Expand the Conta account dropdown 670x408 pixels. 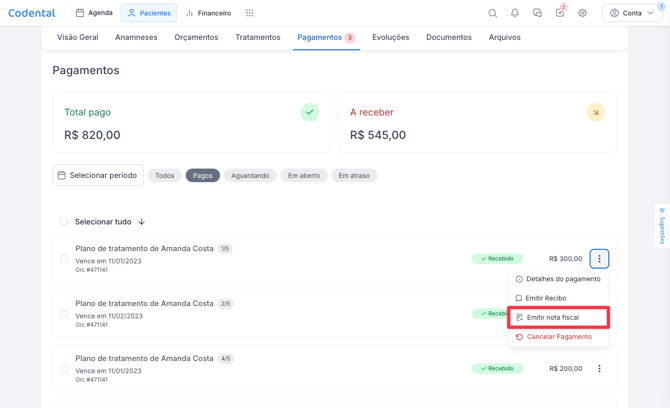pyautogui.click(x=632, y=13)
